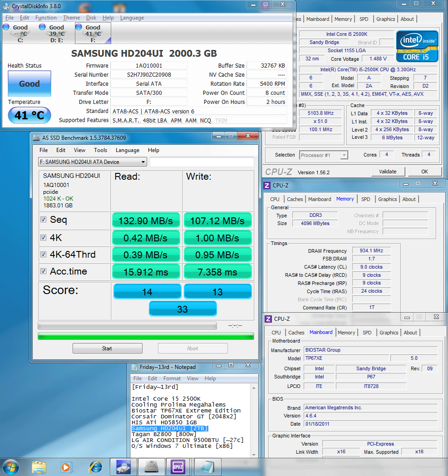Switch to CPU-Z taskbar button
The image size is (448, 476).
[x=177, y=467]
